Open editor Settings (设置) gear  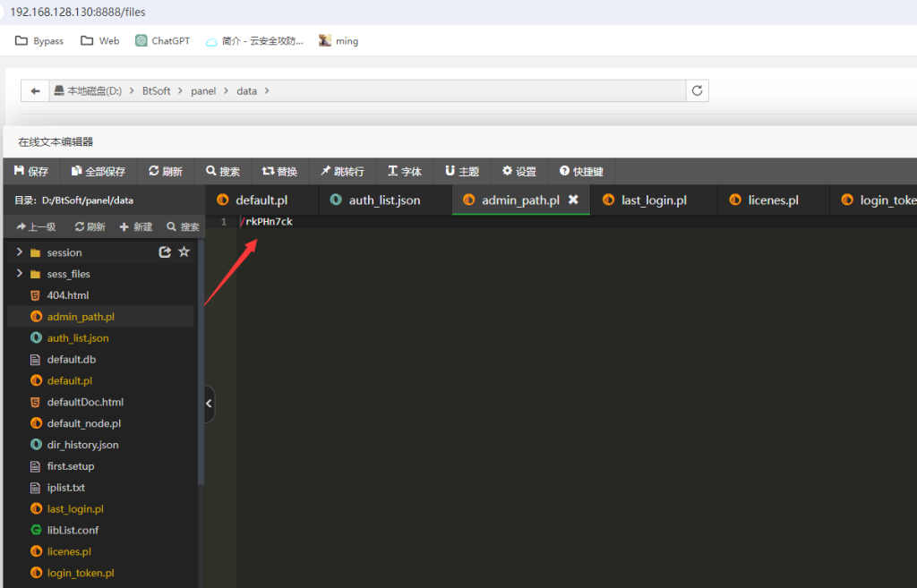click(x=519, y=171)
